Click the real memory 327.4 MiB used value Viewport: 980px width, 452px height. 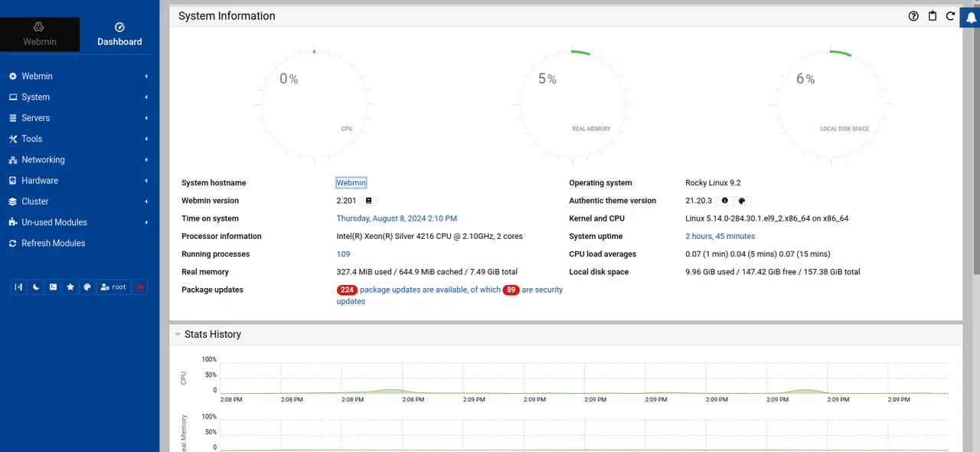coord(427,272)
